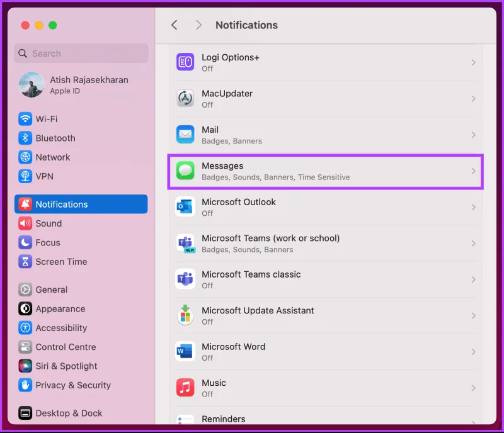Click the Privacy & Security hand icon
The image size is (504, 433).
click(25, 385)
